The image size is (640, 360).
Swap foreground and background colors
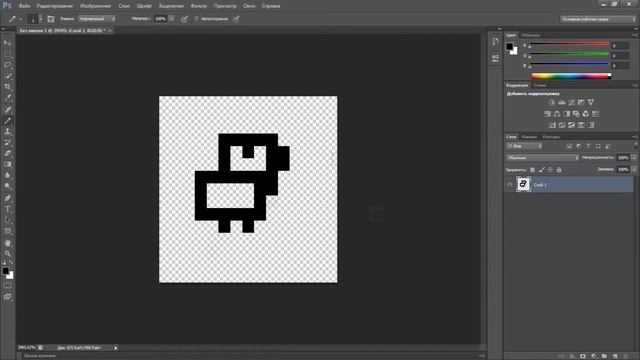pyautogui.click(x=11, y=262)
